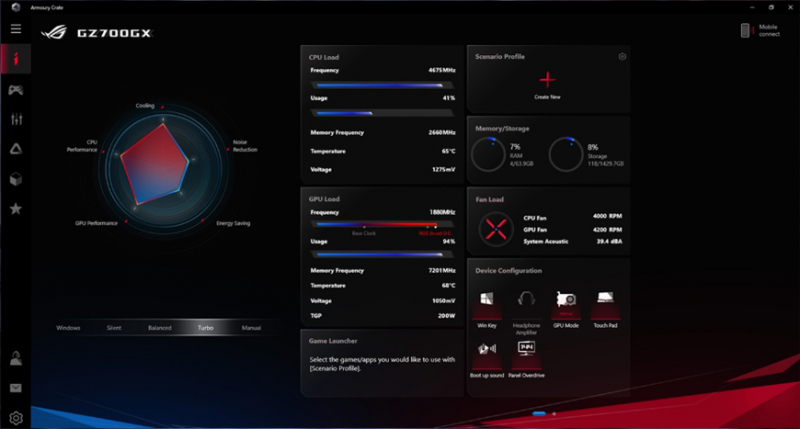The image size is (800, 429).
Task: Click the GPU Frequency bar
Action: (382, 224)
